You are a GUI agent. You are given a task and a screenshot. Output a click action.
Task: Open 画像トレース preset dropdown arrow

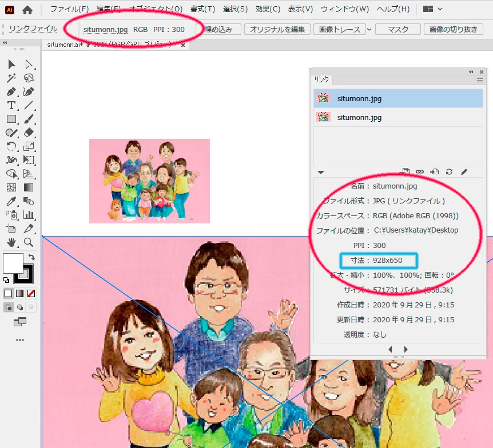point(369,30)
